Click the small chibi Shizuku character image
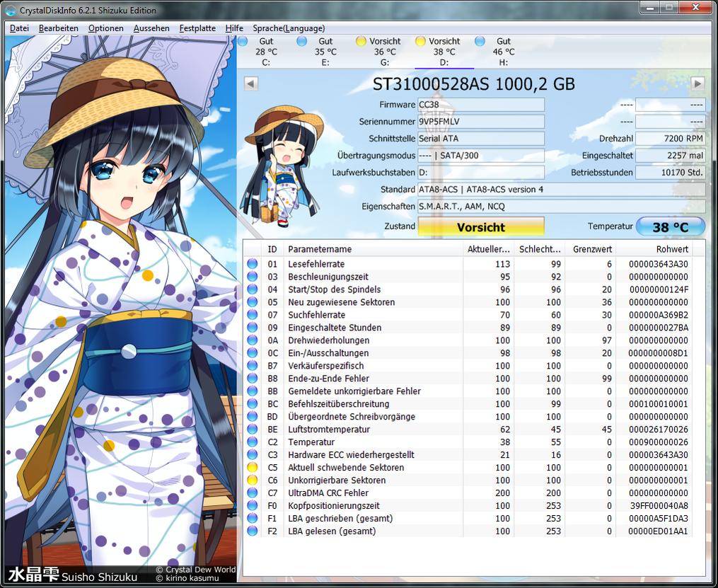 pos(282,166)
